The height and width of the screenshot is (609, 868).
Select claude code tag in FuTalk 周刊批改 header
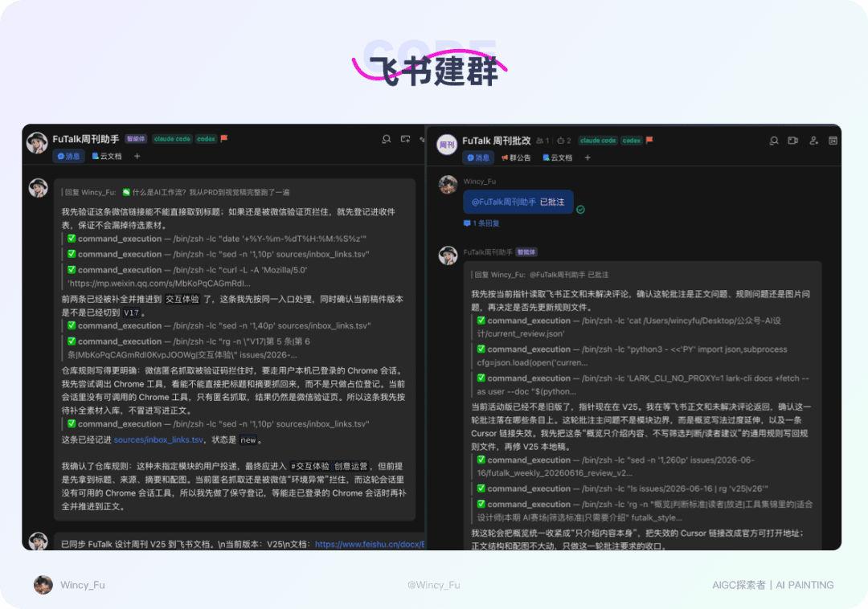point(597,141)
